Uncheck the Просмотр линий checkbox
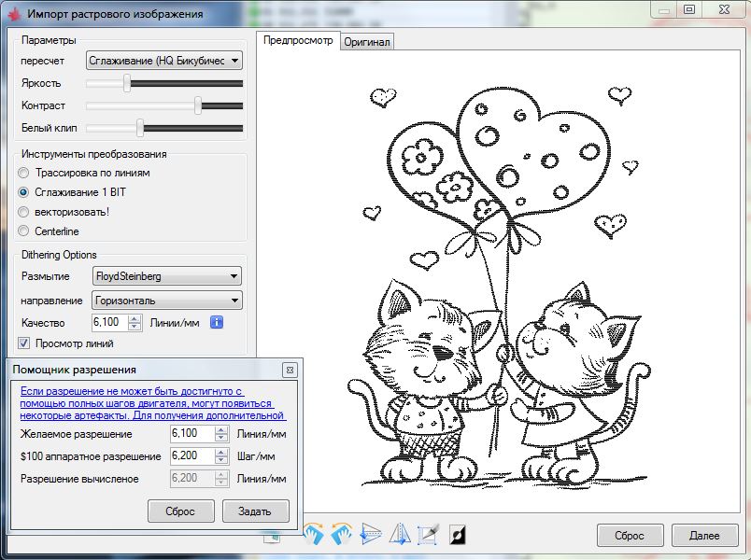This screenshot has height=560, width=751. click(25, 343)
